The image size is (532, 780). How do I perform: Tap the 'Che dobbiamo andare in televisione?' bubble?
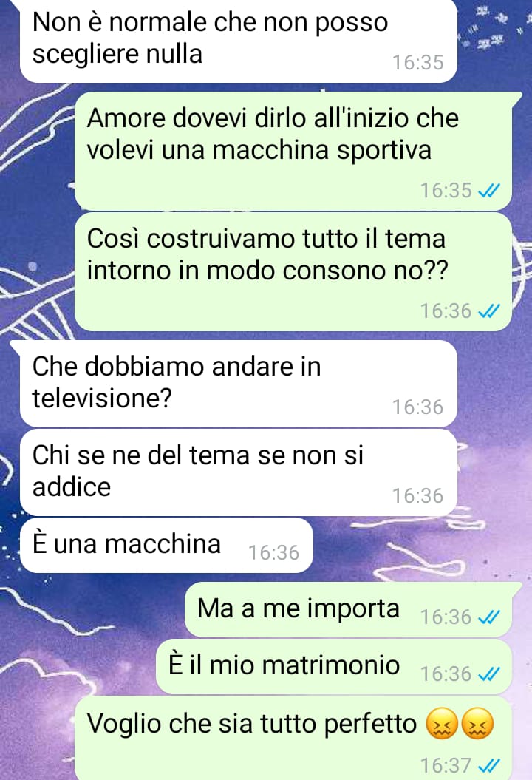[238, 383]
